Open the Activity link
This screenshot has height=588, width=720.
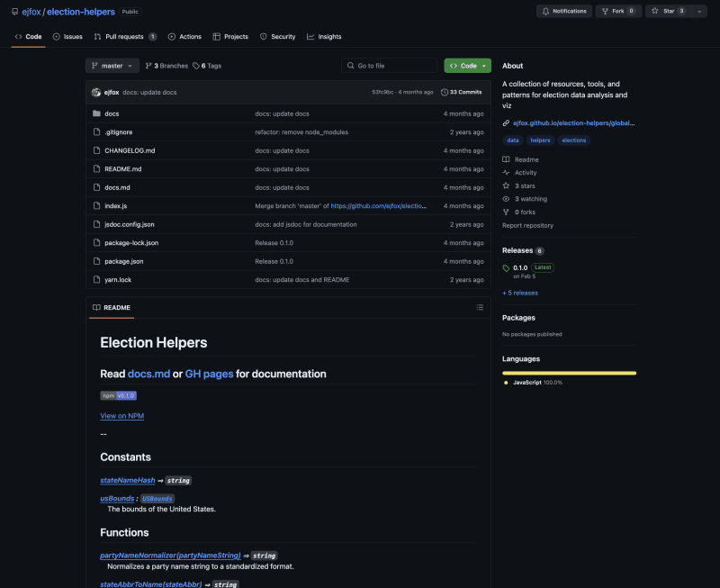coord(520,173)
